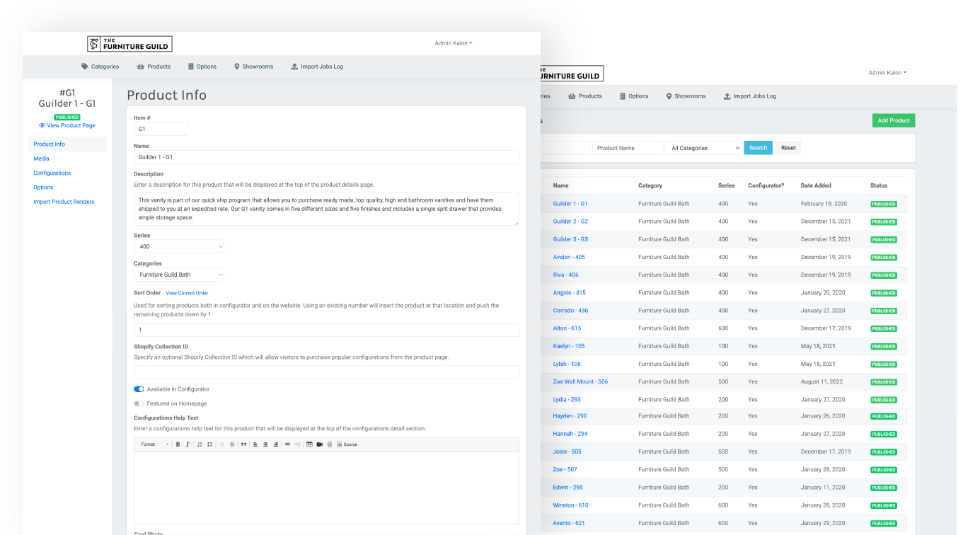Go to Products in front window nav
This screenshot has height=535, width=980.
(154, 67)
